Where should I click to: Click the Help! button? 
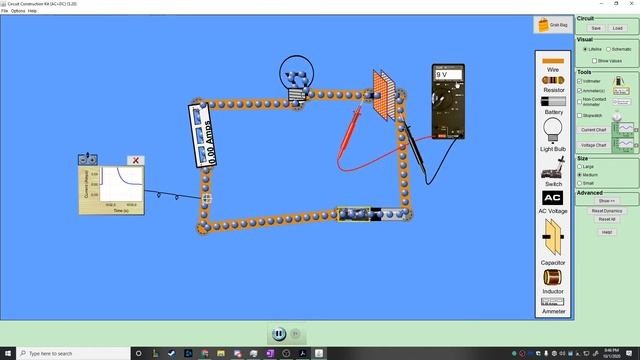(607, 232)
